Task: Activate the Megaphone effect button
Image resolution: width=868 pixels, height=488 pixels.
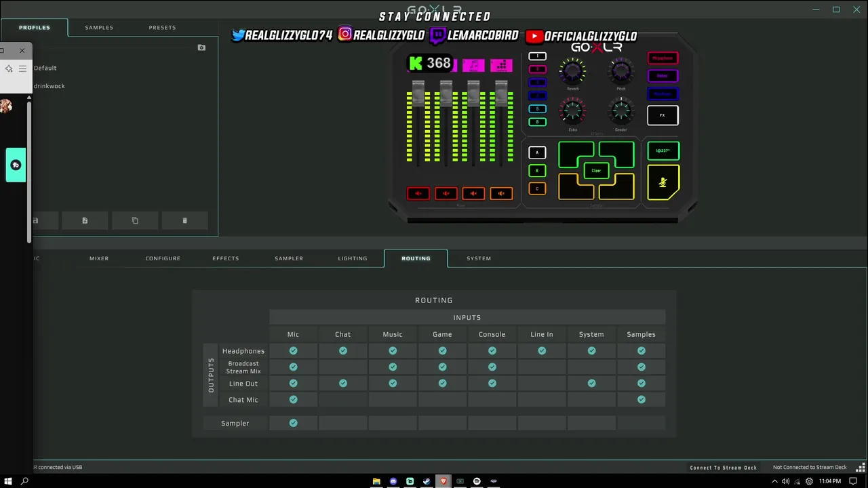Action: click(x=663, y=58)
